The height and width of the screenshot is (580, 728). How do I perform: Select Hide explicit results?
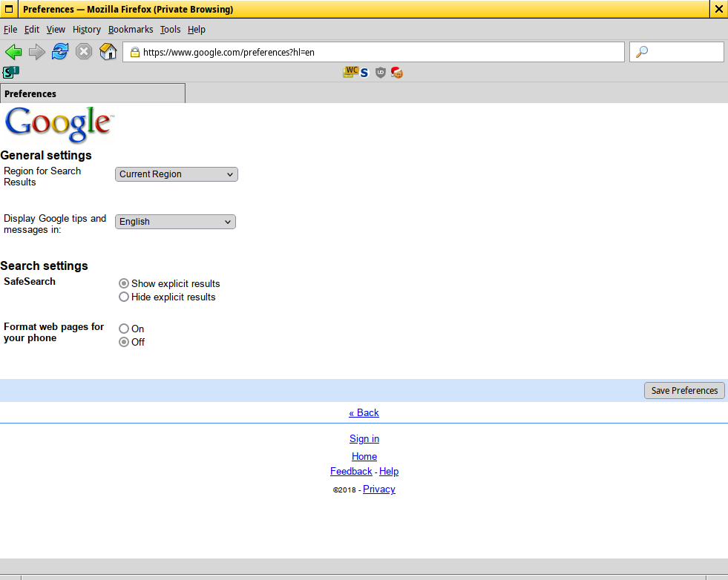click(123, 297)
